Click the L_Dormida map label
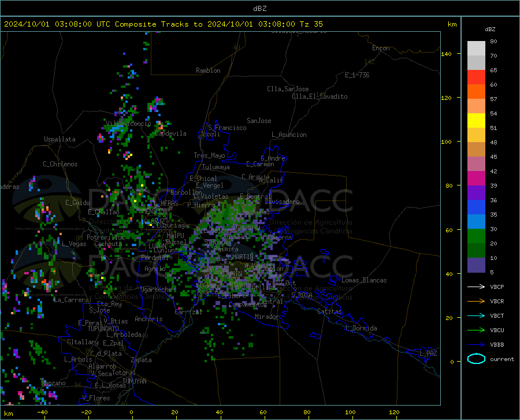Screen dimensions: 520x420 (361, 328)
